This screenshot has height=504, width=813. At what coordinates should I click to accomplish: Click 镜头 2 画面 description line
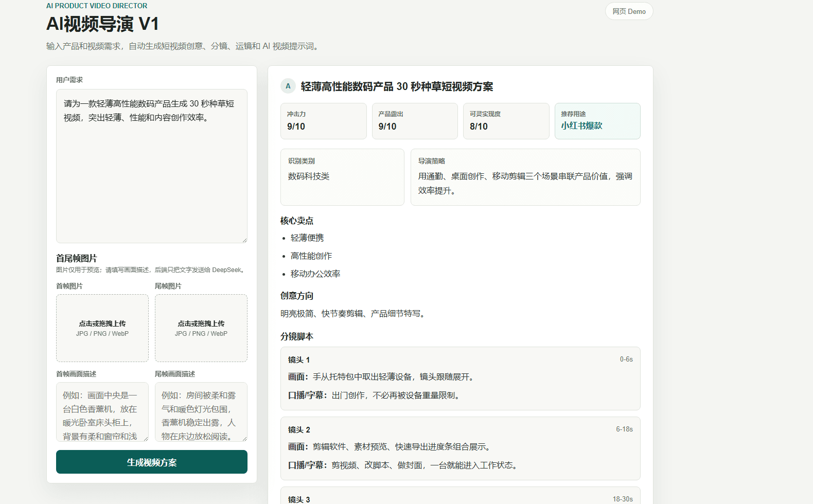tap(391, 447)
